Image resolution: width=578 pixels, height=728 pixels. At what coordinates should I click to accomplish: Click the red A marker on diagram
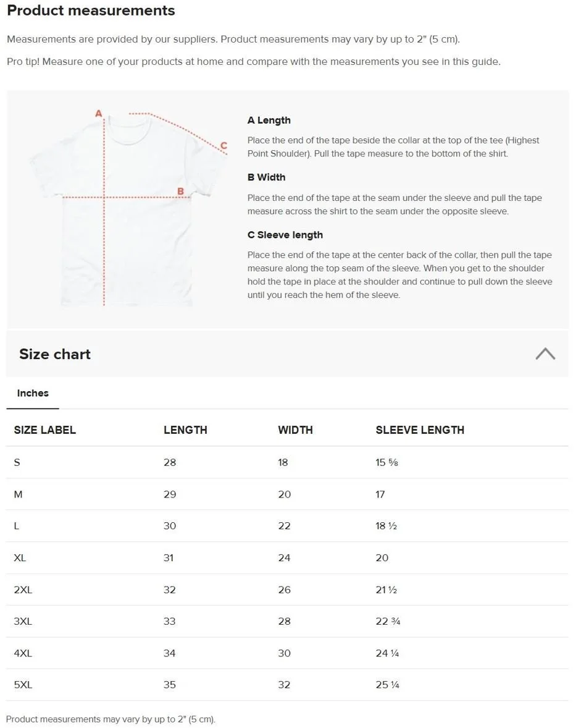(98, 113)
